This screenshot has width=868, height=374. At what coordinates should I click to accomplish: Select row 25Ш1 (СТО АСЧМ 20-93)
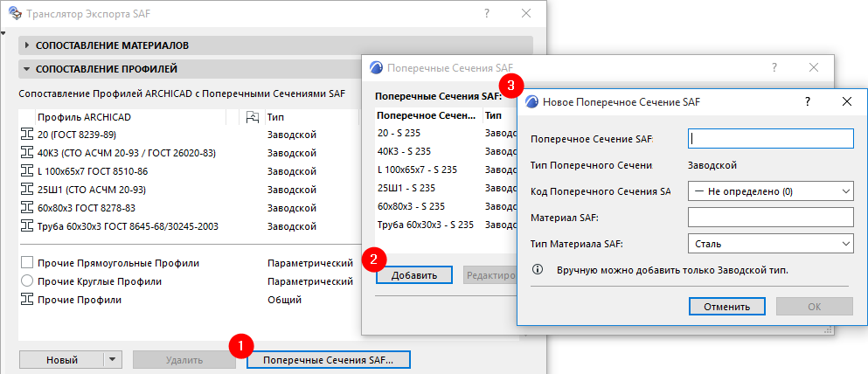click(190, 190)
